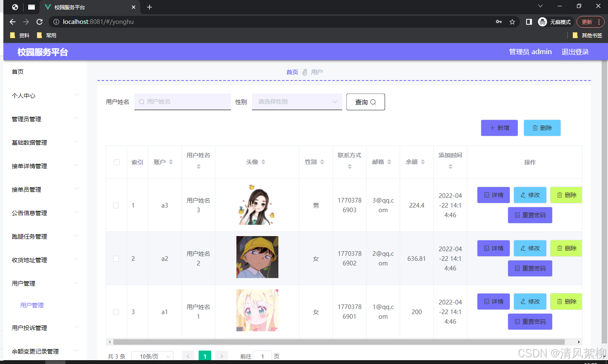Expand 公告信息管理 sidebar menu

(45, 213)
